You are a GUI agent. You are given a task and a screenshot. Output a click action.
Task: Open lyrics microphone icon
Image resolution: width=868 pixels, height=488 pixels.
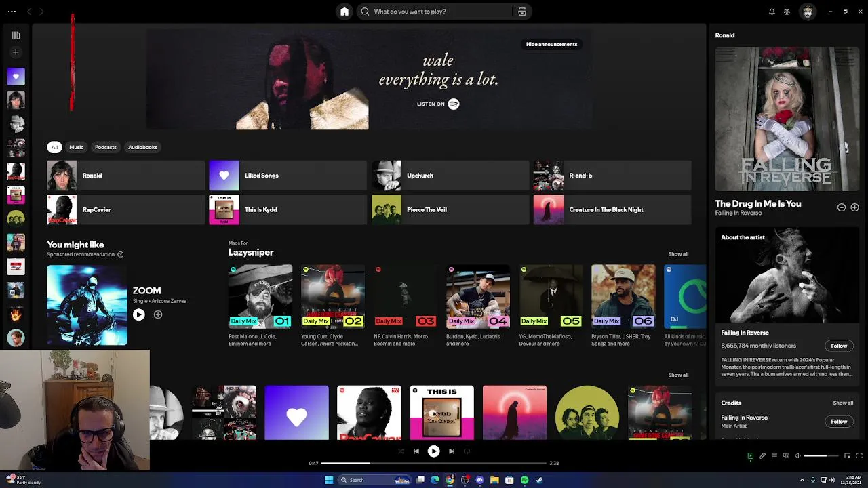click(762, 456)
